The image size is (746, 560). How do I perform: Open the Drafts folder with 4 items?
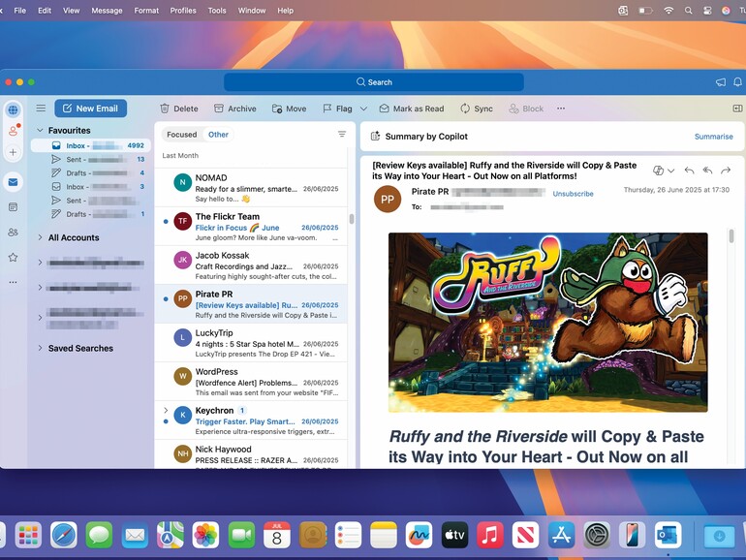[91, 173]
